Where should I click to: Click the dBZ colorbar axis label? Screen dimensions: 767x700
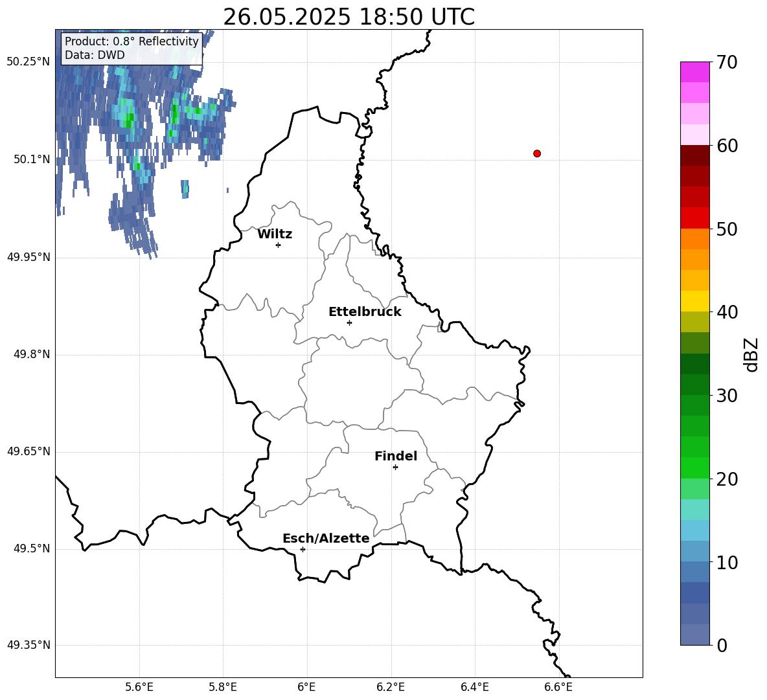pos(752,354)
